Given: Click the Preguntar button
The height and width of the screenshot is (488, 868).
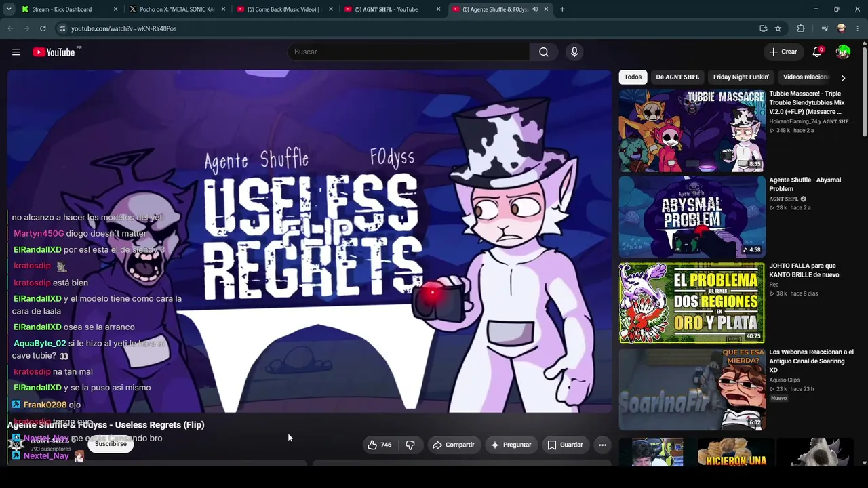Looking at the screenshot, I should pyautogui.click(x=511, y=445).
